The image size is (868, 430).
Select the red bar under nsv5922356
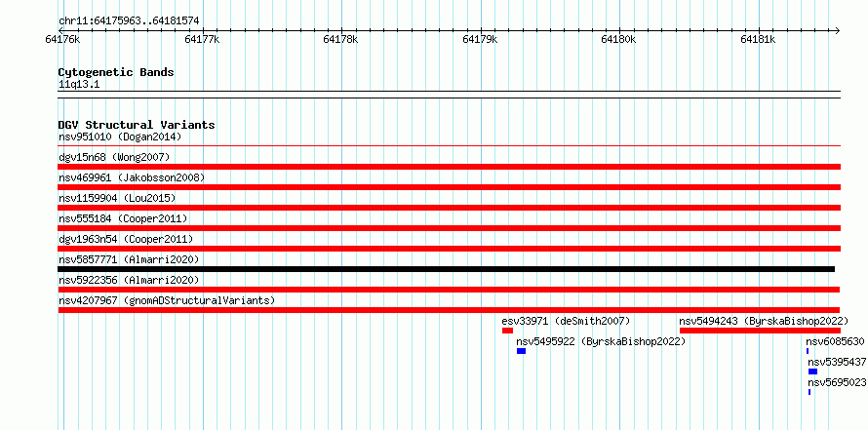(x=449, y=290)
